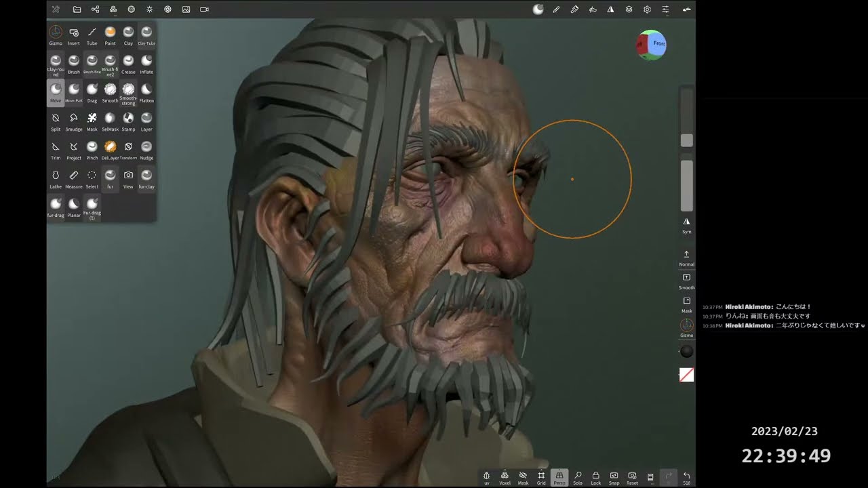
Task: Toggle the Grid display
Action: [541, 479]
